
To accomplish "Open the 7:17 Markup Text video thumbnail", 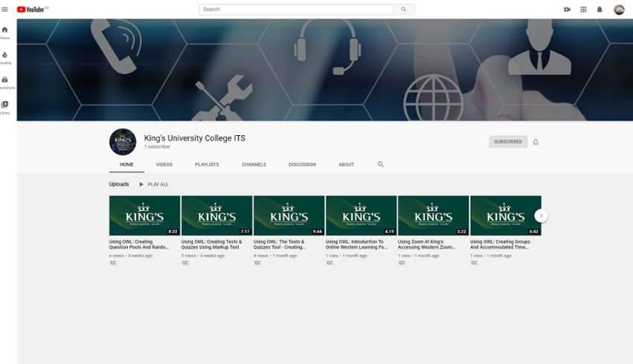I will (x=216, y=215).
